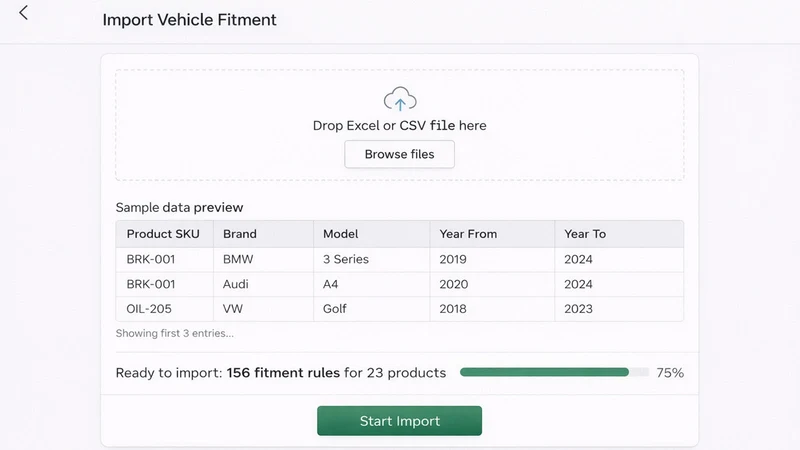800x450 pixels.
Task: Select the Model column header
Action: 371,234
